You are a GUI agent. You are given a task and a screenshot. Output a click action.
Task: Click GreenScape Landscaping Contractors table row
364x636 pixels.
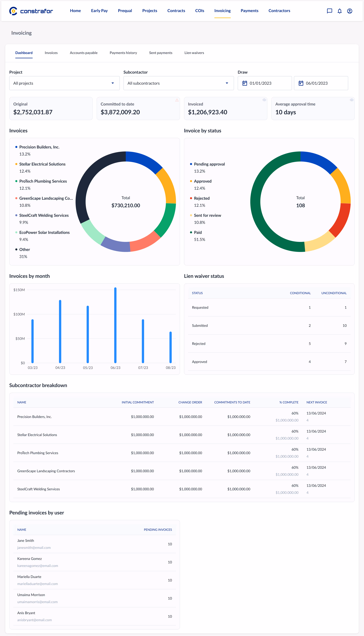182,471
